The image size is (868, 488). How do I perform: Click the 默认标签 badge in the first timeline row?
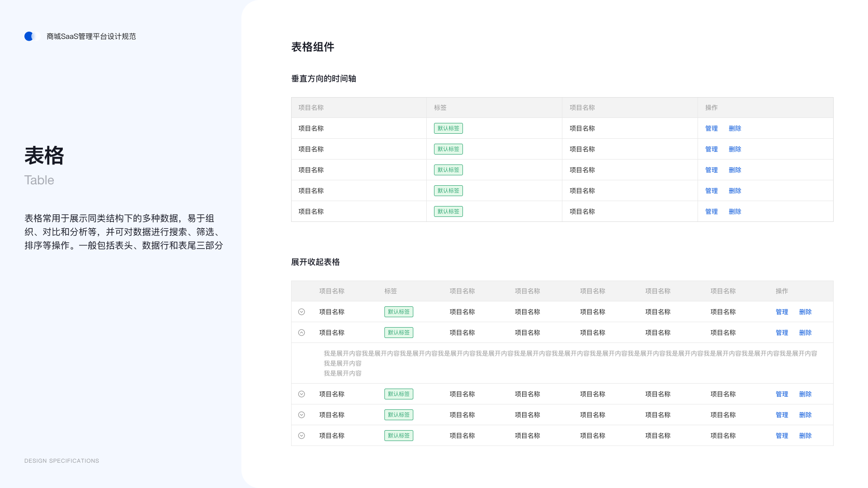point(448,128)
